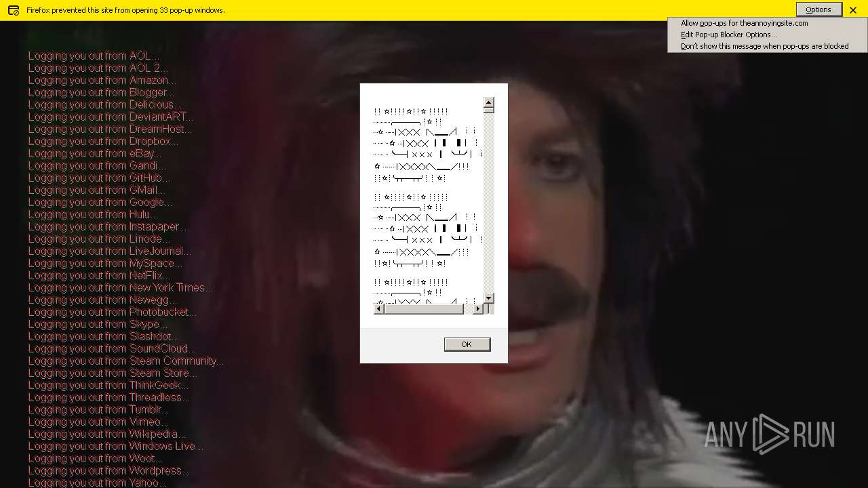Click 'Logging you out from SoundCloud...' text
Image resolution: width=868 pixels, height=488 pixels.
(112, 348)
